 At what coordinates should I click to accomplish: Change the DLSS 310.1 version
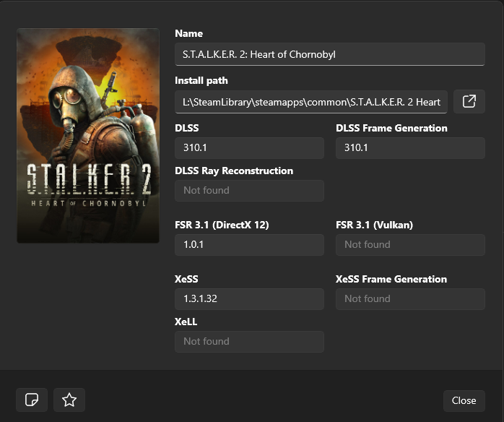[x=249, y=148]
